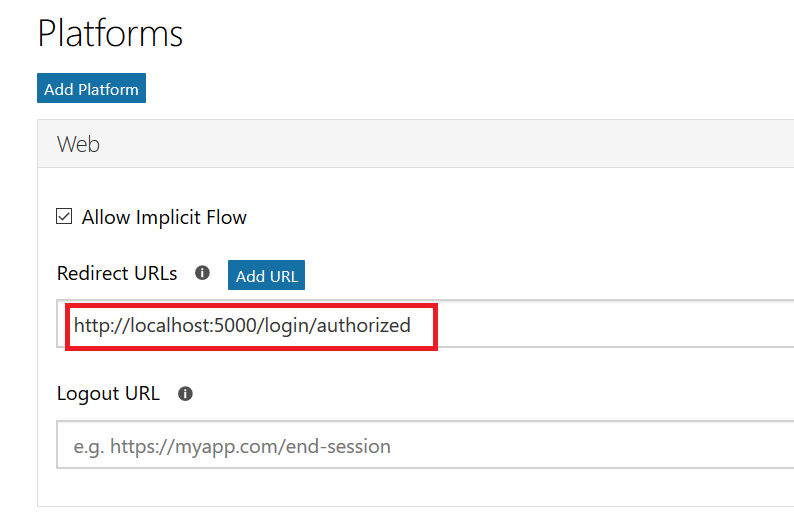Click the Logout URL label

pyautogui.click(x=108, y=394)
